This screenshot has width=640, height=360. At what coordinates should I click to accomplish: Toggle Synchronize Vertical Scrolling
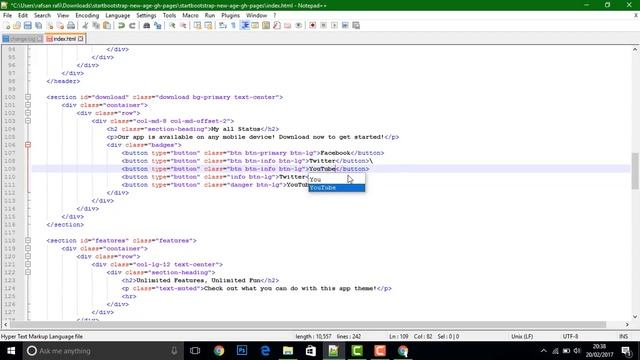198,25
